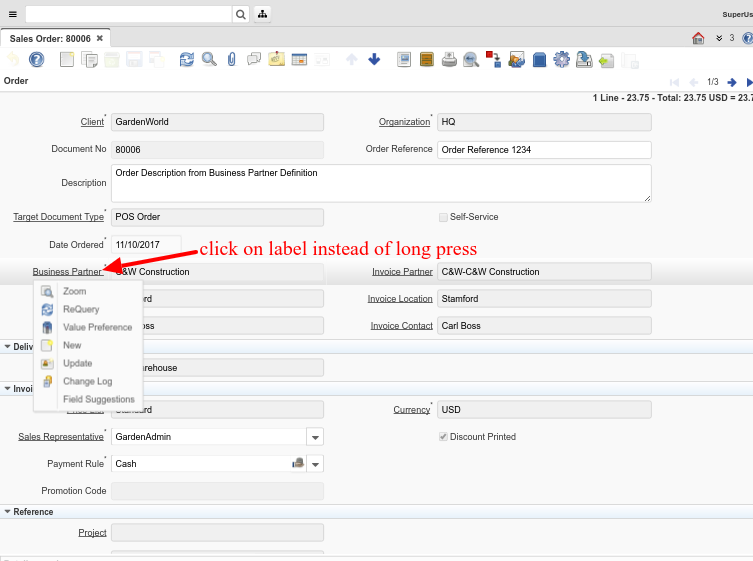Collapse the Reference section
Image resolution: width=753 pixels, height=561 pixels.
(x=7, y=512)
